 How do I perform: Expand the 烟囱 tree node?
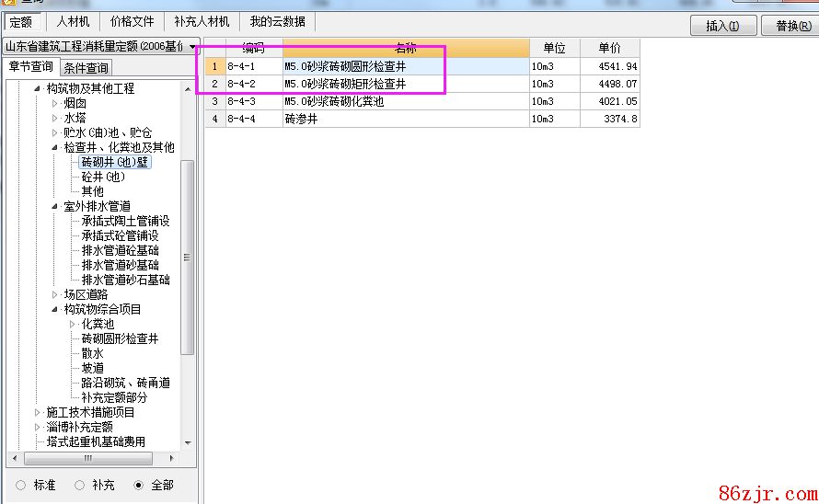(x=54, y=103)
